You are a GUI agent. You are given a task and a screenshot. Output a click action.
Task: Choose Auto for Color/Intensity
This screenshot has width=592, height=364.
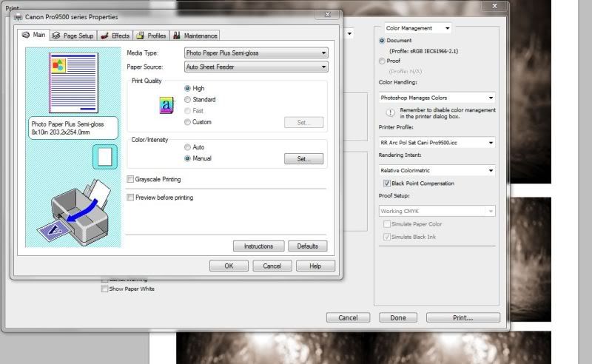[x=188, y=147]
